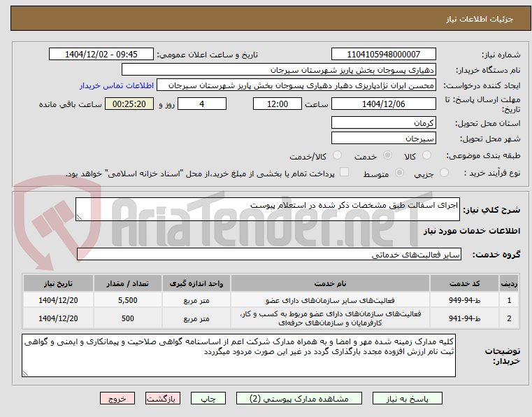Click announcement date field 1404/12/02 - 09:45

(x=101, y=55)
